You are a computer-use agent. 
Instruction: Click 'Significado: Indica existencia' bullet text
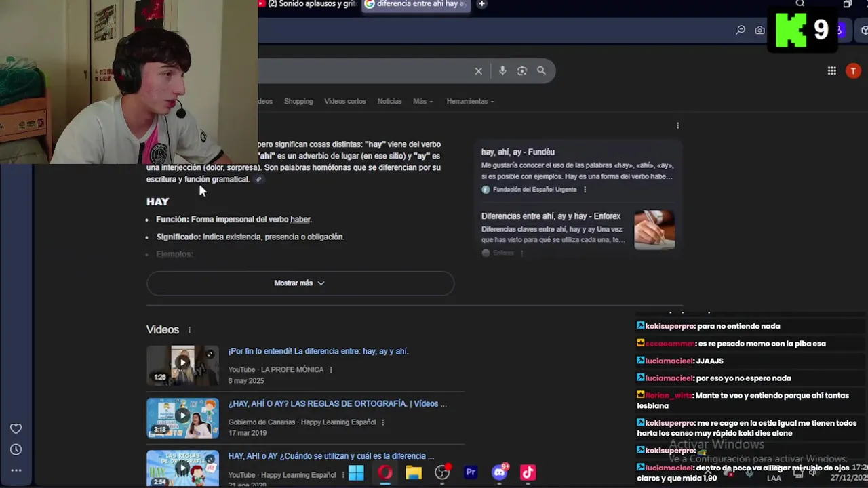point(250,237)
